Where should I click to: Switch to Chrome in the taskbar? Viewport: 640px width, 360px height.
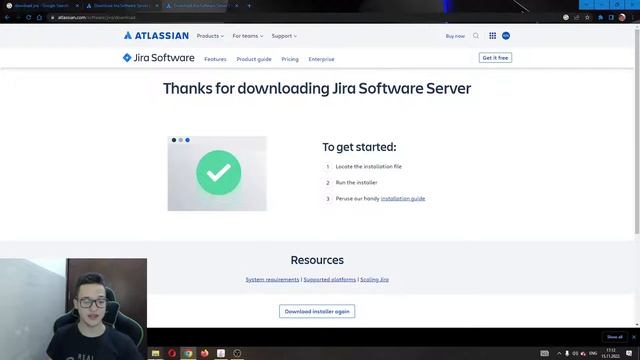[x=188, y=353]
